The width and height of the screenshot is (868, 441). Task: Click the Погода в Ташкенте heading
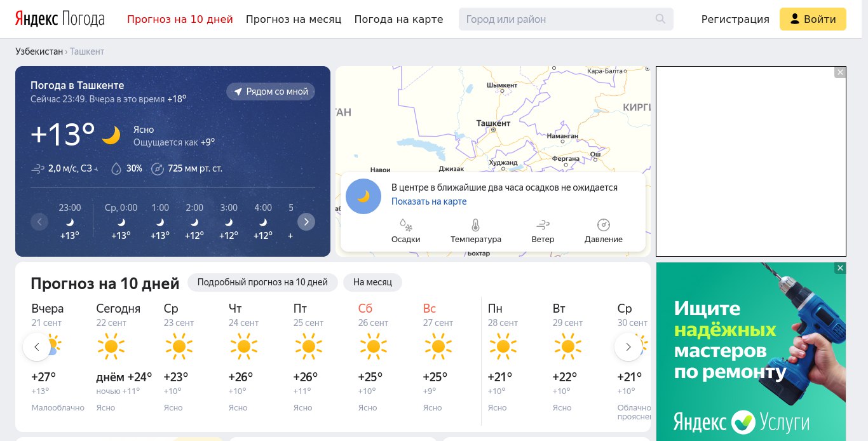click(x=78, y=85)
